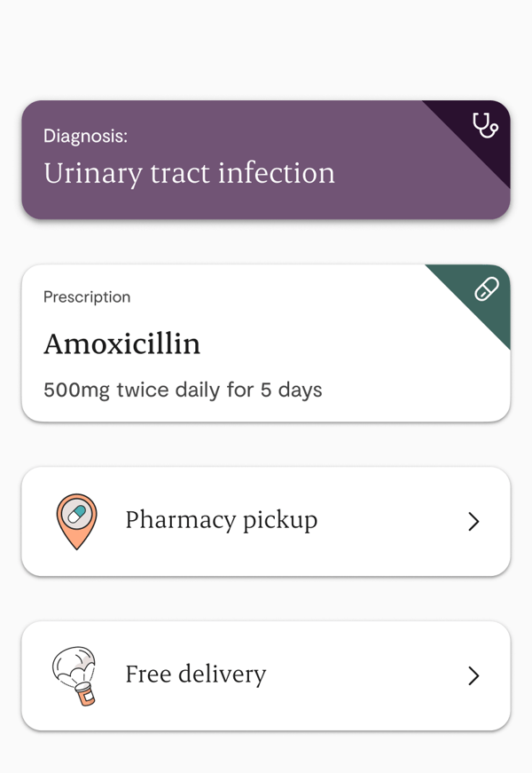Click the small Prescription heading label

[87, 297]
